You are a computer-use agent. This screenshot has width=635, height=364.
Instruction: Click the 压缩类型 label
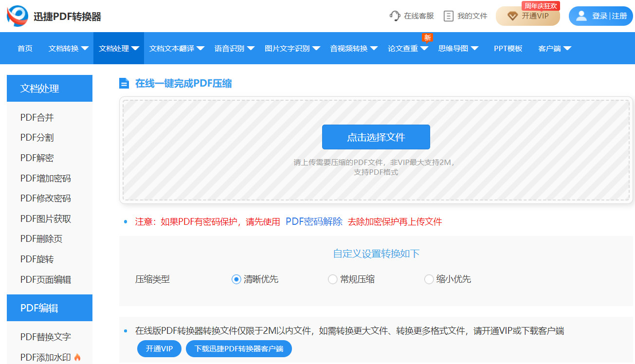tap(153, 279)
